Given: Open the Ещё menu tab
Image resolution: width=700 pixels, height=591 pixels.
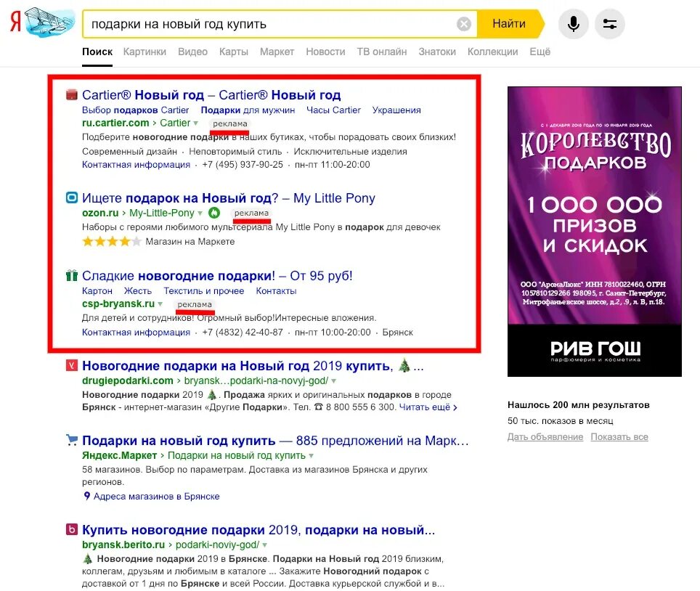Looking at the screenshot, I should point(540,52).
